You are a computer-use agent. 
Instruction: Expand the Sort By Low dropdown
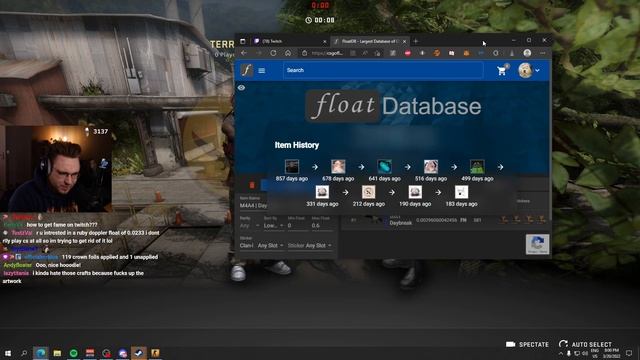pyautogui.click(x=273, y=225)
